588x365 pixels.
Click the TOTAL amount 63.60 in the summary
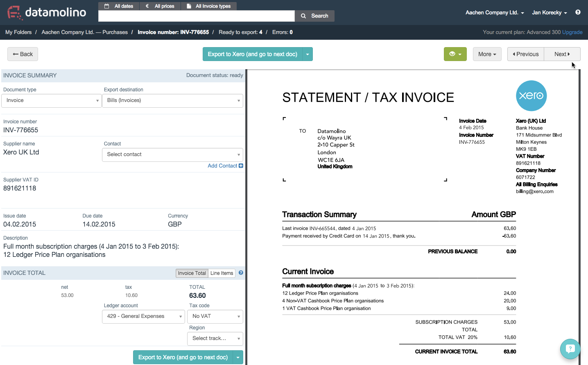tap(197, 296)
